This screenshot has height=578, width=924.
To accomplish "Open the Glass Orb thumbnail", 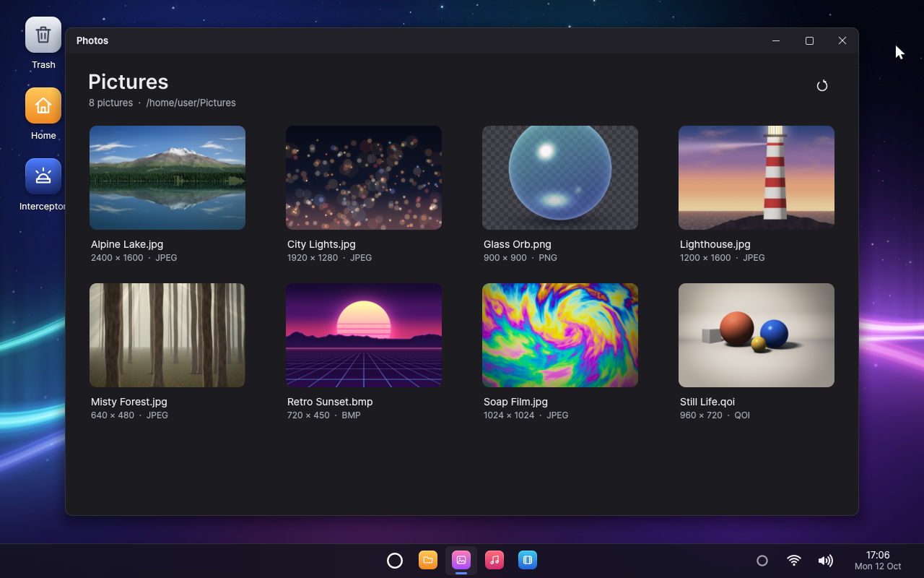I will pos(560,178).
